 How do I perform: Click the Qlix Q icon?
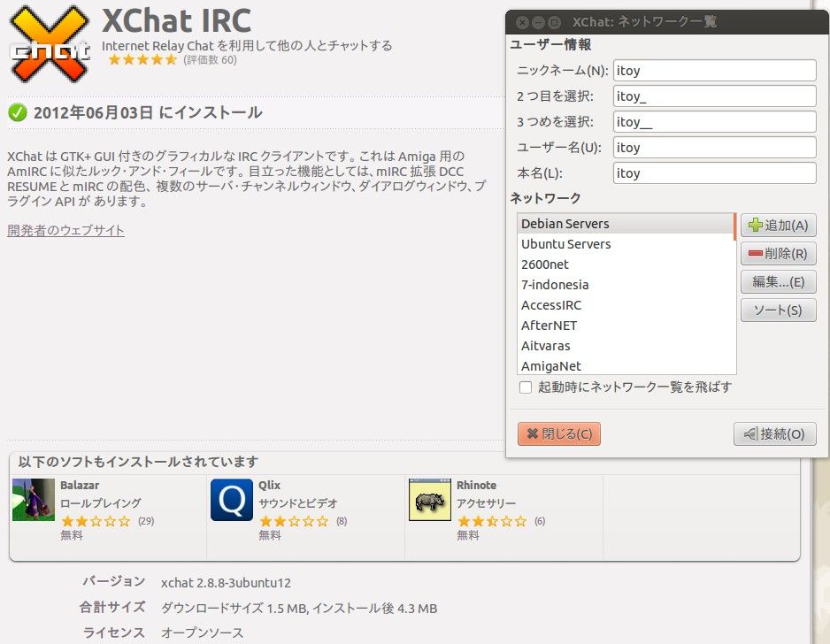tap(232, 500)
